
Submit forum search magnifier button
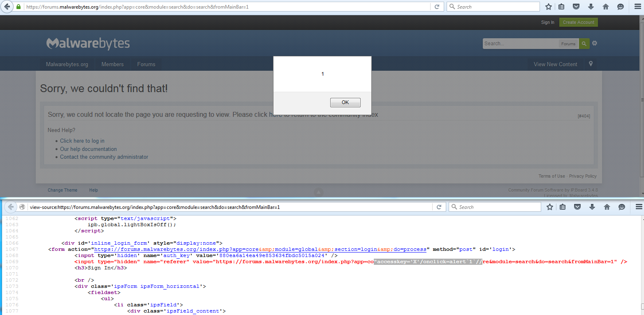pyautogui.click(x=584, y=44)
